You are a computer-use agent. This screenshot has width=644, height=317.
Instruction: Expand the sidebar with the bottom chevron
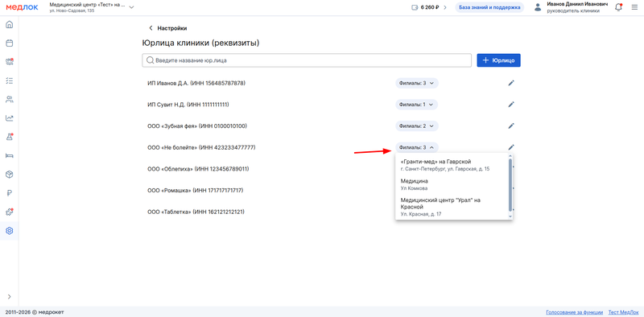[x=9, y=296]
